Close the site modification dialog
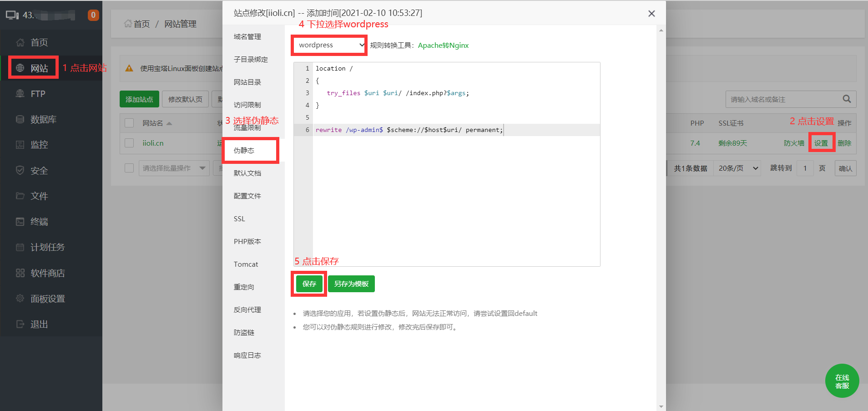 (x=651, y=14)
